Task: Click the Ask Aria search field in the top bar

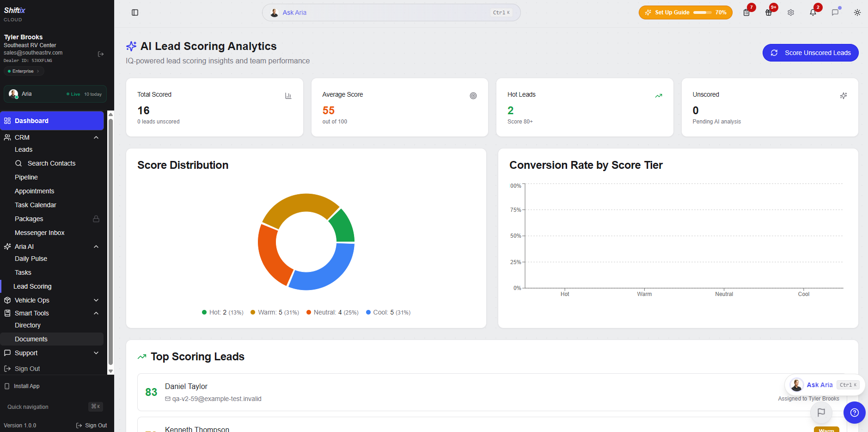Action: pyautogui.click(x=391, y=12)
